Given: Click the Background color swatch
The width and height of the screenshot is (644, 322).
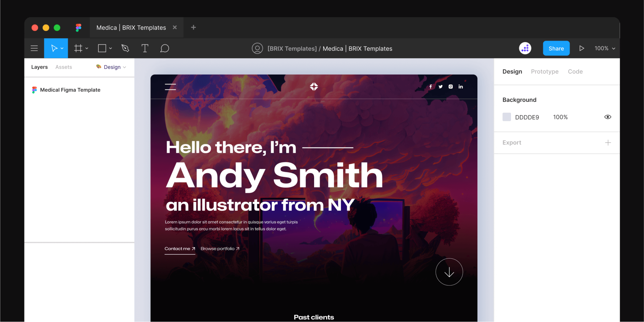Looking at the screenshot, I should [x=507, y=117].
